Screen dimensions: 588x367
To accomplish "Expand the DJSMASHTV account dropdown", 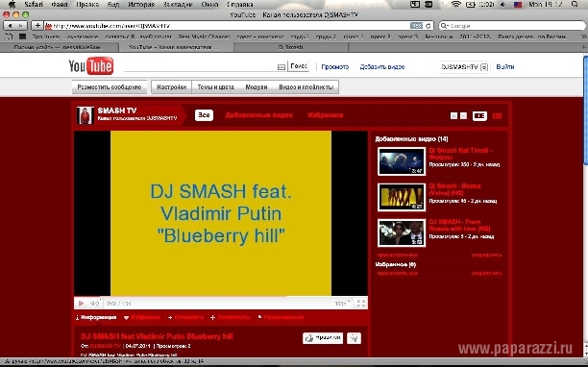I will [484, 67].
